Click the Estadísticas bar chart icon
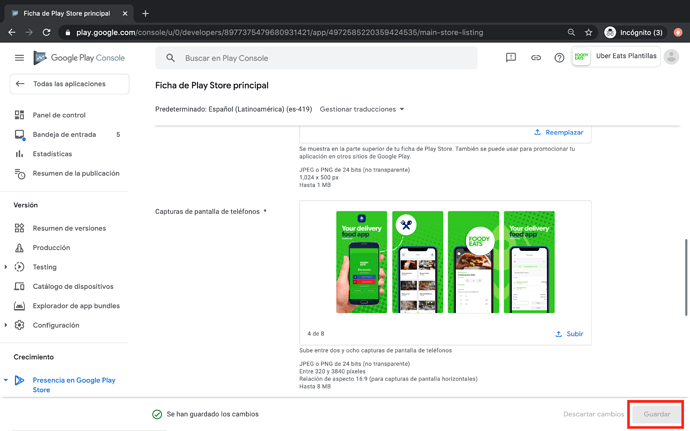 point(19,154)
